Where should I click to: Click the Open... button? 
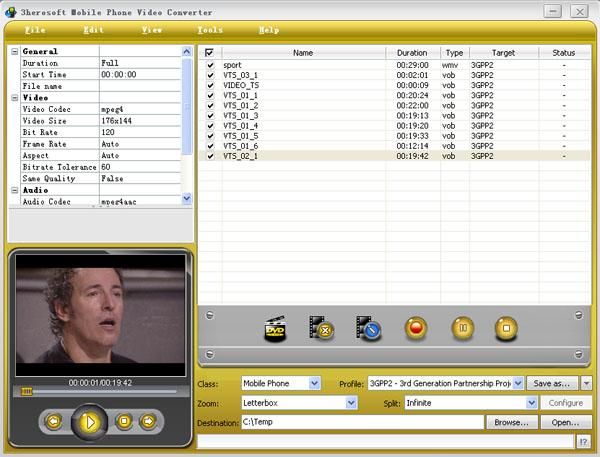tap(566, 422)
